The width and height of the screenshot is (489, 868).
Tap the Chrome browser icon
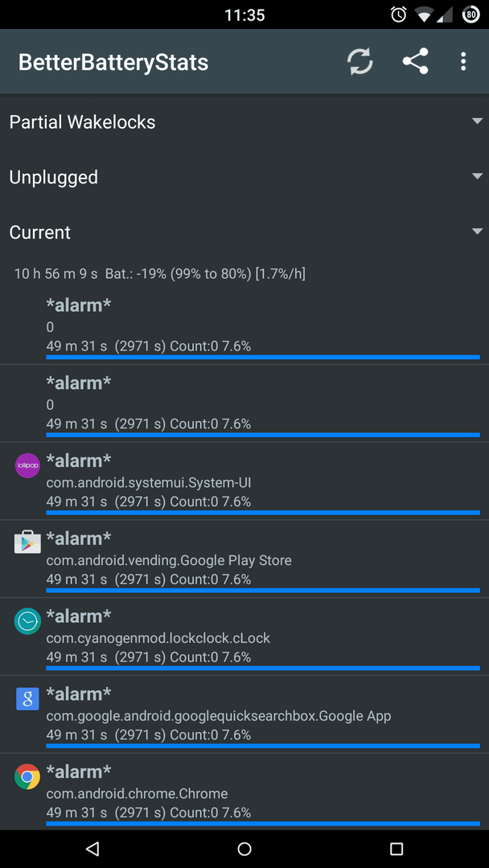point(27,776)
